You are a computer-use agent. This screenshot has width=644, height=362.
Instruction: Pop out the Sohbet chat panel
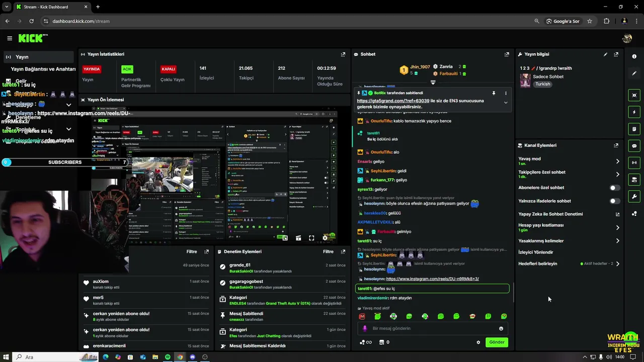(x=507, y=54)
